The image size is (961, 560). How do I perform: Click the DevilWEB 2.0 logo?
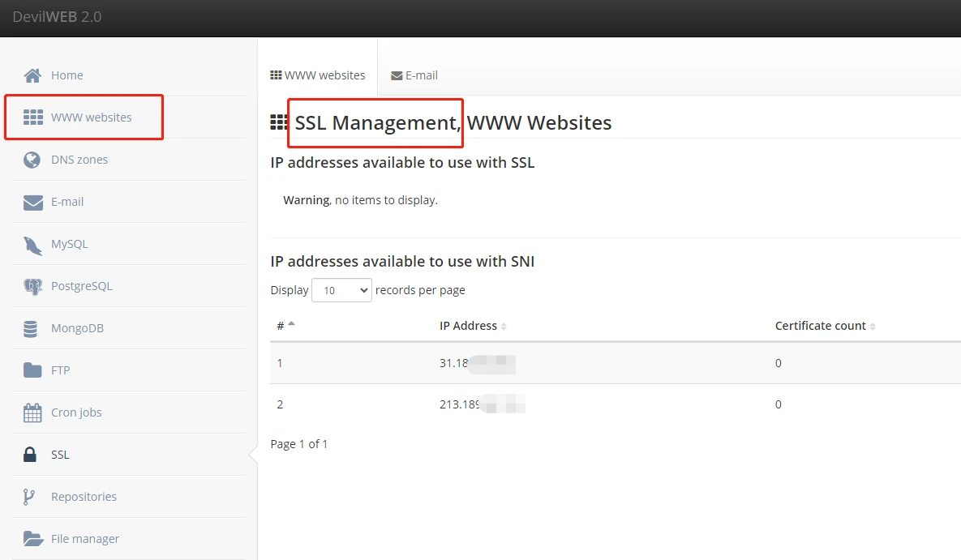click(57, 17)
